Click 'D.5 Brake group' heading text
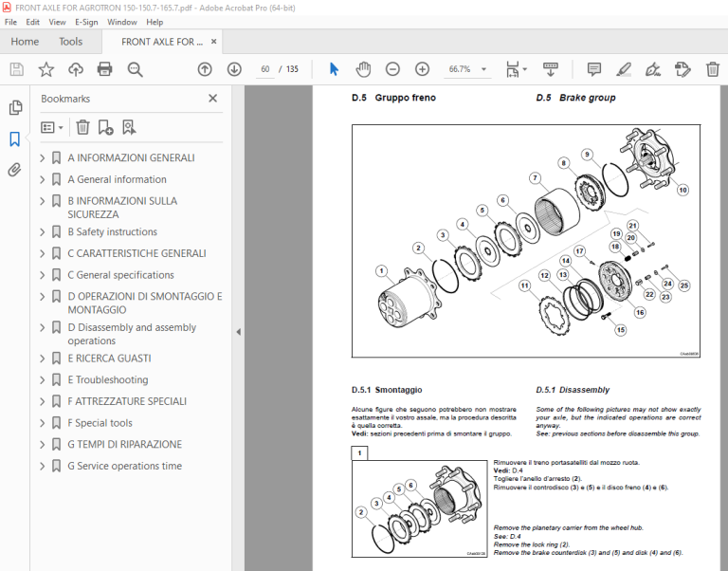Viewport: 728px width, 571px height. (x=575, y=98)
